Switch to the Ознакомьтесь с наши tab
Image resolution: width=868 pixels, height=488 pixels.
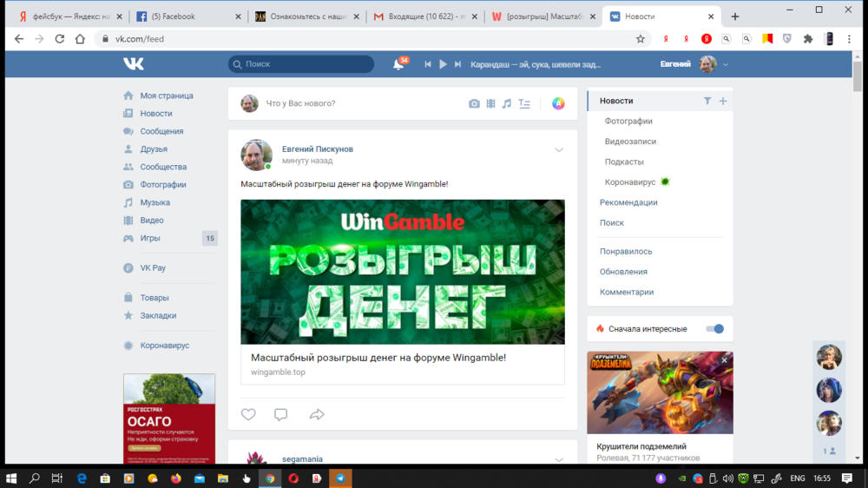pos(306,16)
